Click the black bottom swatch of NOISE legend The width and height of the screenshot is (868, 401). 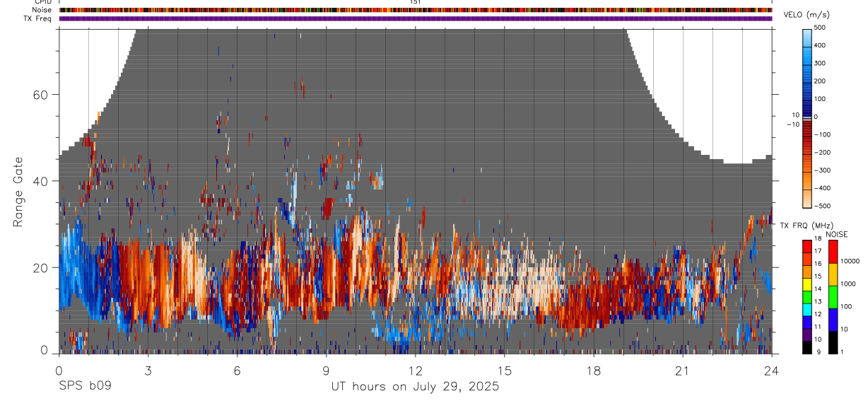832,342
